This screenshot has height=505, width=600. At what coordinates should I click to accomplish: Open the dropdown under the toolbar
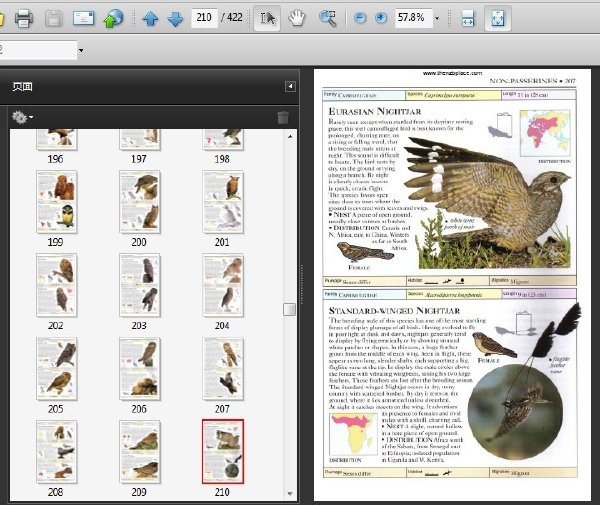(81, 50)
